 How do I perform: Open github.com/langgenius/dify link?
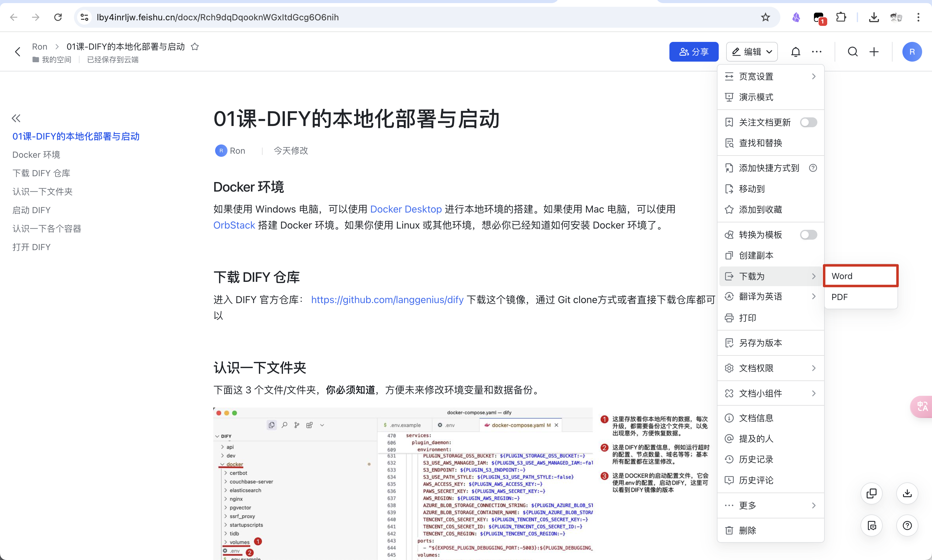(387, 300)
